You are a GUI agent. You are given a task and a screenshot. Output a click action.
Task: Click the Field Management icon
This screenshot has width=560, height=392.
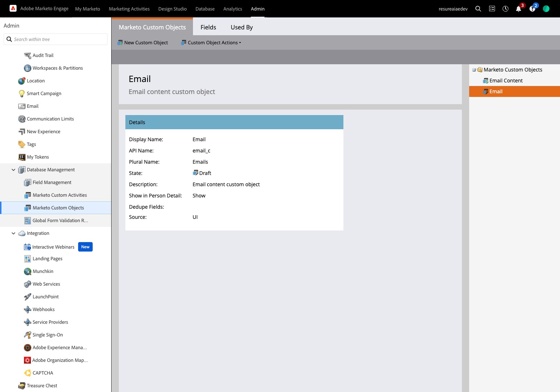click(x=28, y=183)
